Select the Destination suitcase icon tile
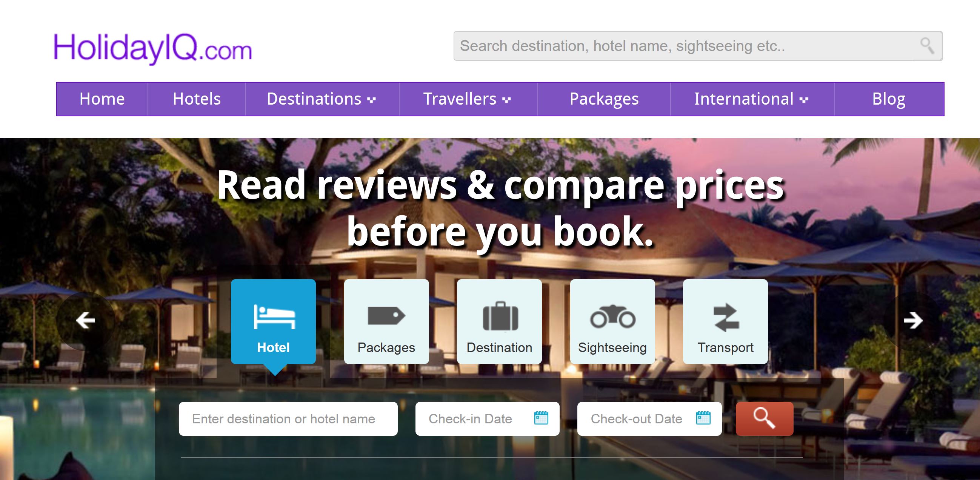Viewport: 980px width, 480px height. click(x=499, y=322)
